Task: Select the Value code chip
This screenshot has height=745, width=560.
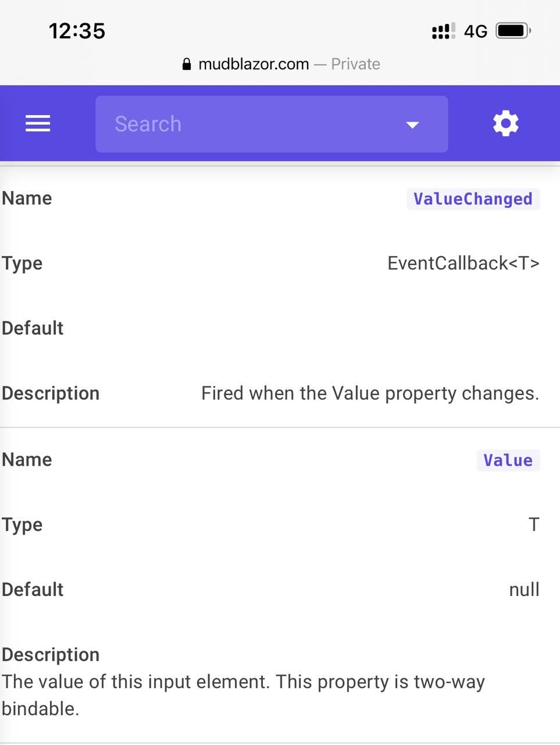Action: 508,460
